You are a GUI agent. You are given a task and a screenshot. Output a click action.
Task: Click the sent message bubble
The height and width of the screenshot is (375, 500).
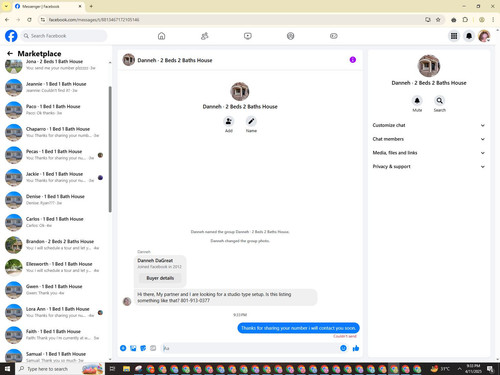298,328
